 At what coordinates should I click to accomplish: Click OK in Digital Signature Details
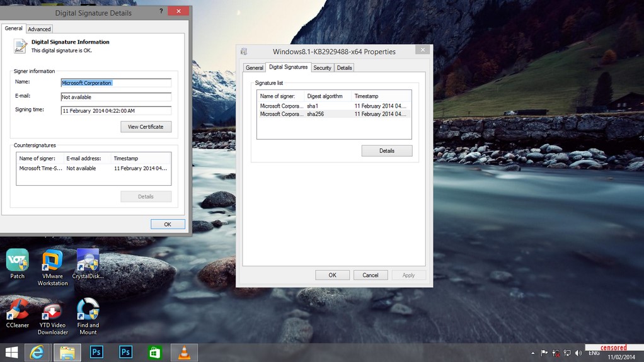coord(168,224)
